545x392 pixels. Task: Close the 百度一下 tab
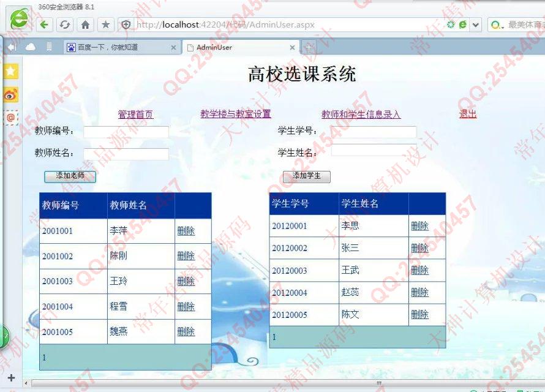[173, 48]
